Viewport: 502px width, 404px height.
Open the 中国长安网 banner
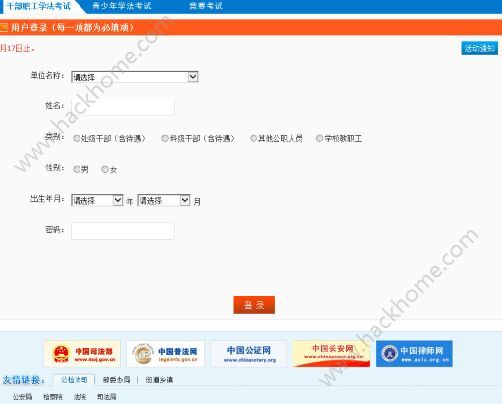pyautogui.click(x=331, y=354)
